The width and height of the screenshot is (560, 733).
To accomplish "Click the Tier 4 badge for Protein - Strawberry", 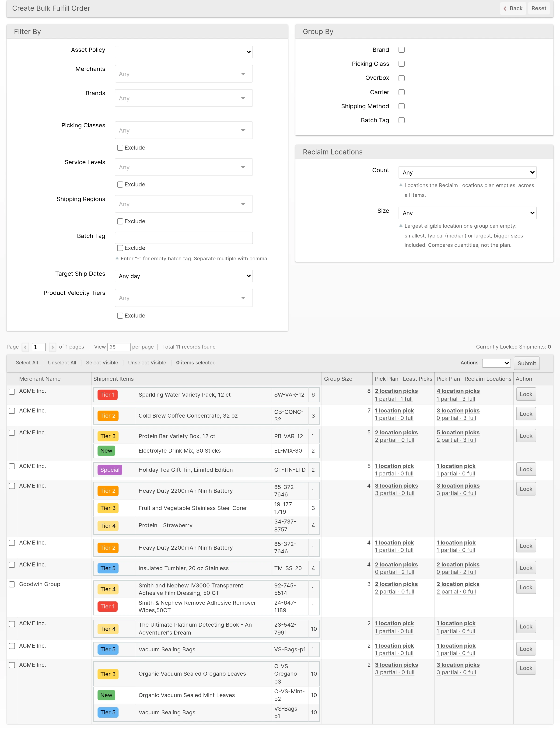I will pos(108,526).
